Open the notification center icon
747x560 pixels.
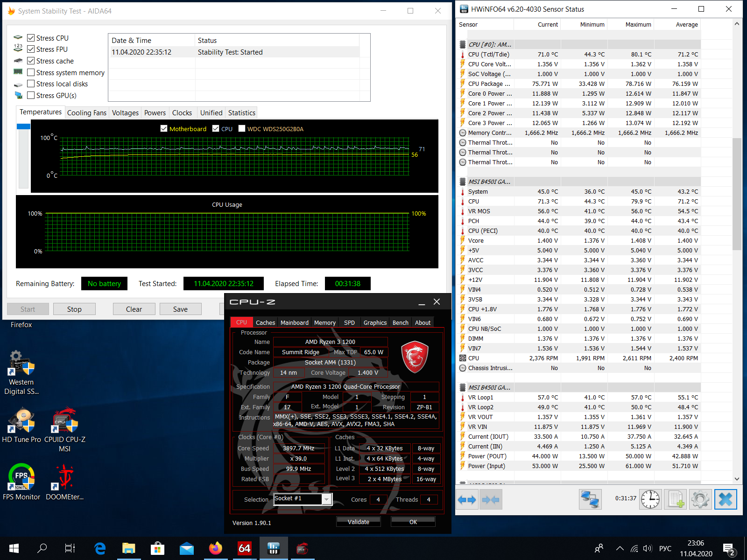[729, 549]
